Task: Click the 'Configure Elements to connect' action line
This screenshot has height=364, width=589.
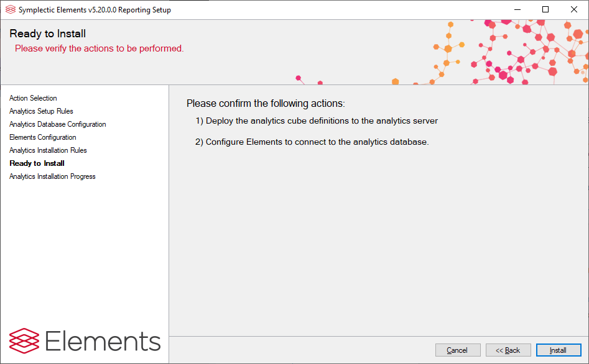Action: click(x=312, y=142)
